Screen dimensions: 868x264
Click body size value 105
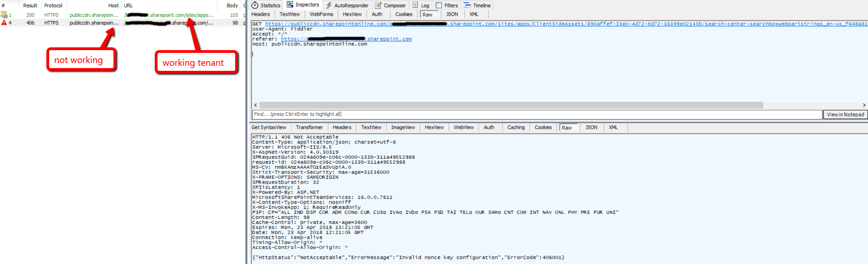tap(234, 15)
